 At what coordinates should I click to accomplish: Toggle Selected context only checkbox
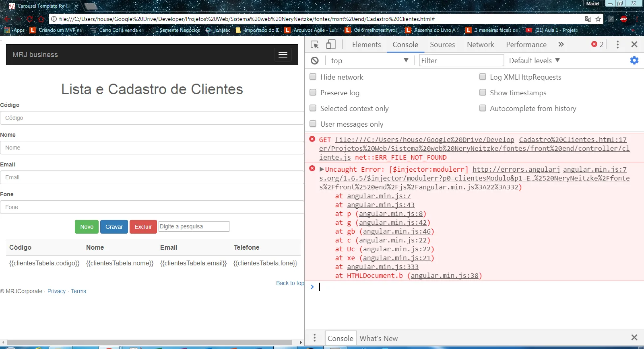point(313,108)
